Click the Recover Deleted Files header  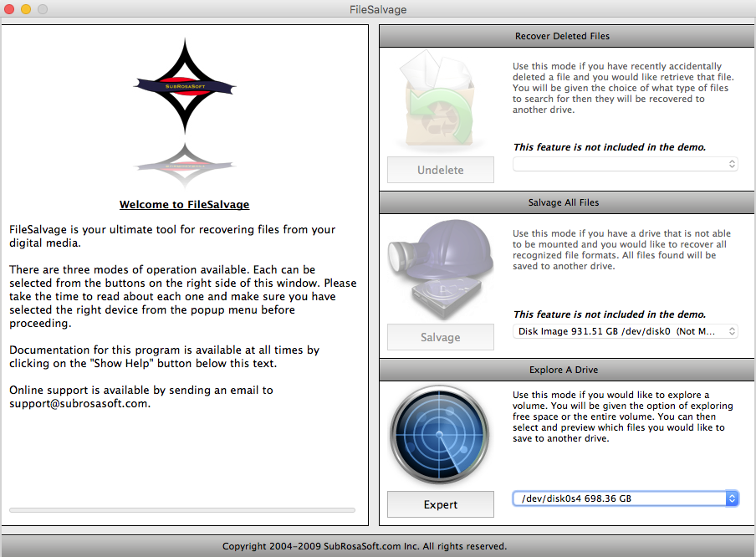566,36
